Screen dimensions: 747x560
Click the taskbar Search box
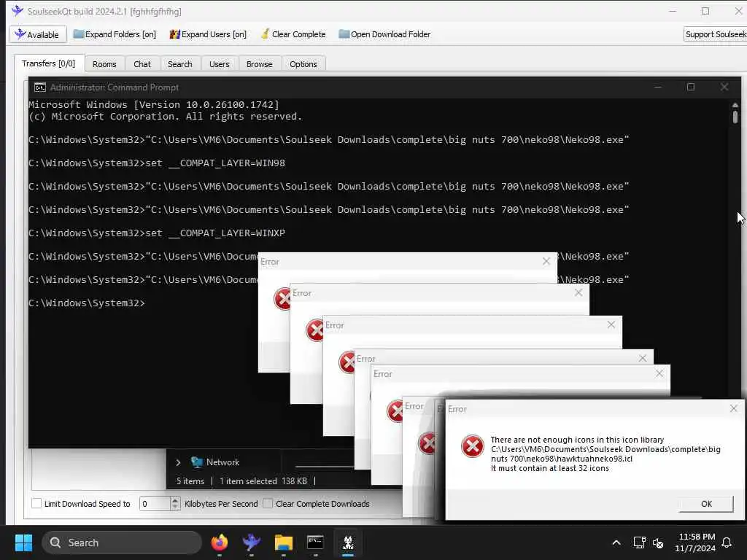point(122,542)
